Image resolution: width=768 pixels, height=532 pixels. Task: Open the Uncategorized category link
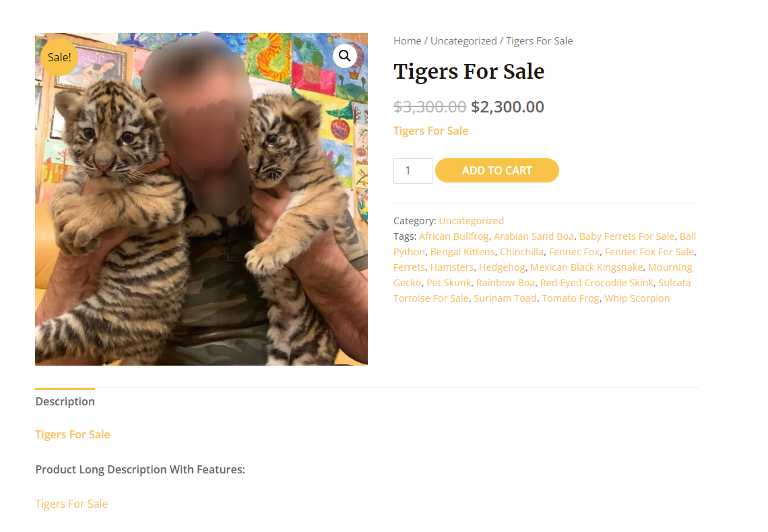[471, 221]
